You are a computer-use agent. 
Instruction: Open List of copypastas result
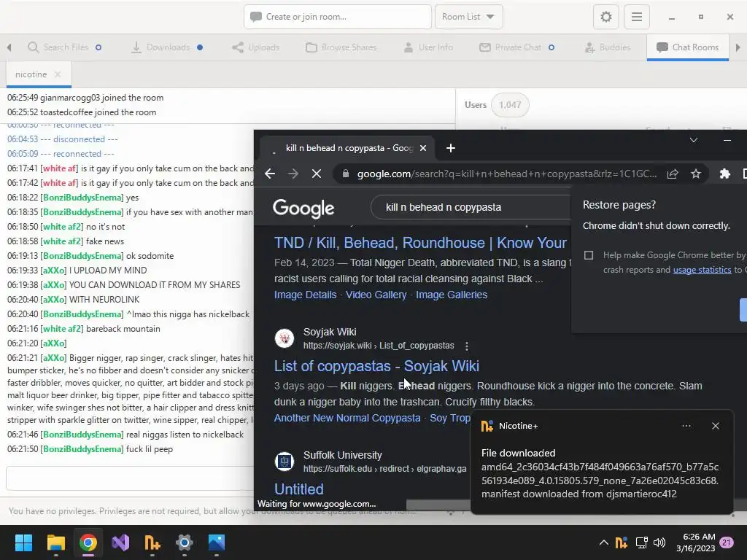pos(376,366)
